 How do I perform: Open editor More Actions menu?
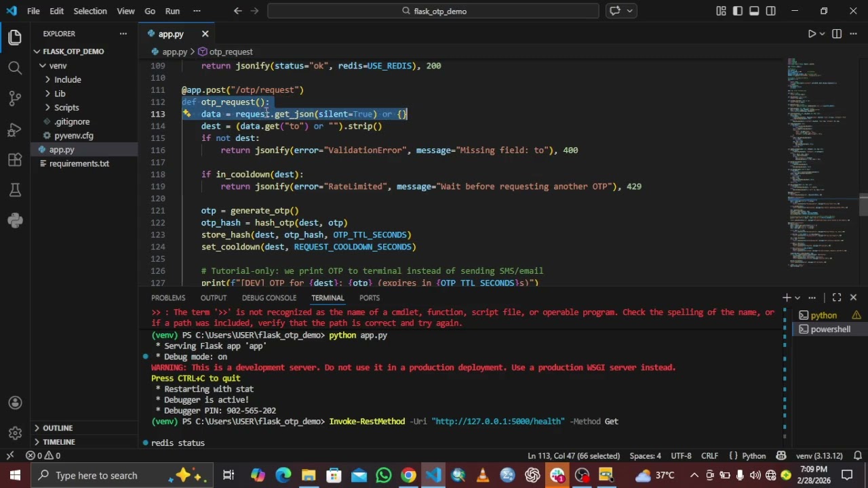(x=854, y=34)
